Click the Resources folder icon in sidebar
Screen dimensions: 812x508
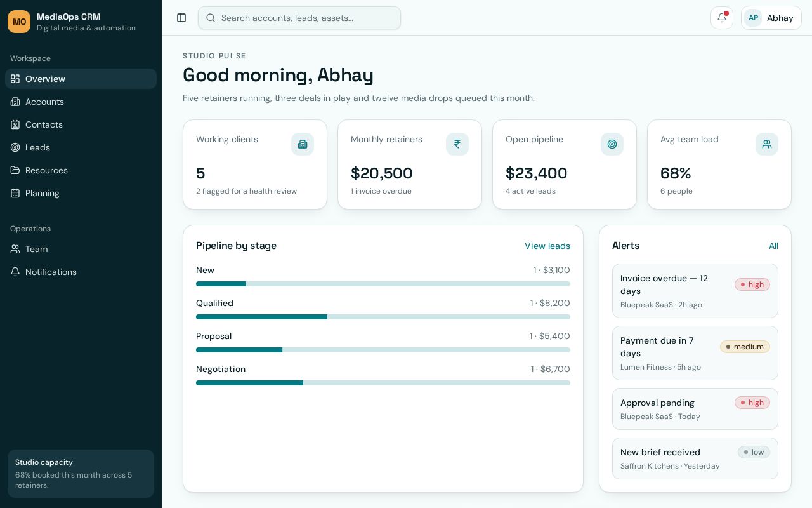[x=15, y=170]
